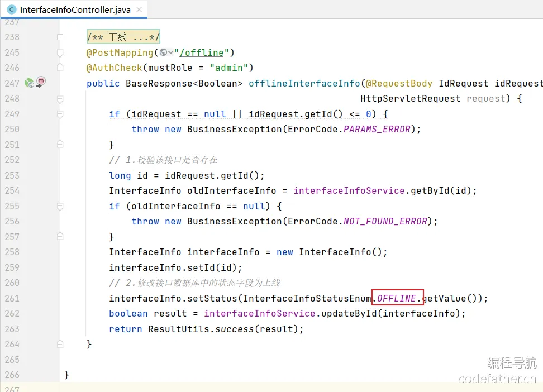Click the OFFLINE enum constant on line 261
543x392 pixels.
[x=397, y=298]
